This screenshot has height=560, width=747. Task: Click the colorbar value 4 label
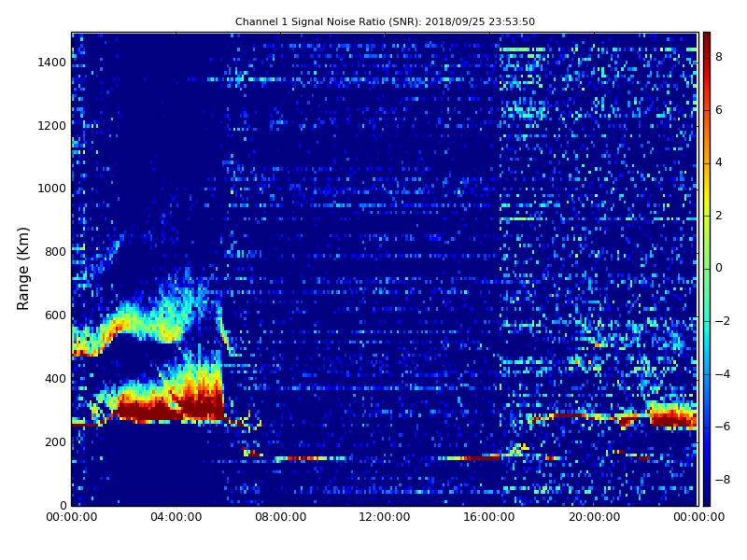click(x=719, y=162)
